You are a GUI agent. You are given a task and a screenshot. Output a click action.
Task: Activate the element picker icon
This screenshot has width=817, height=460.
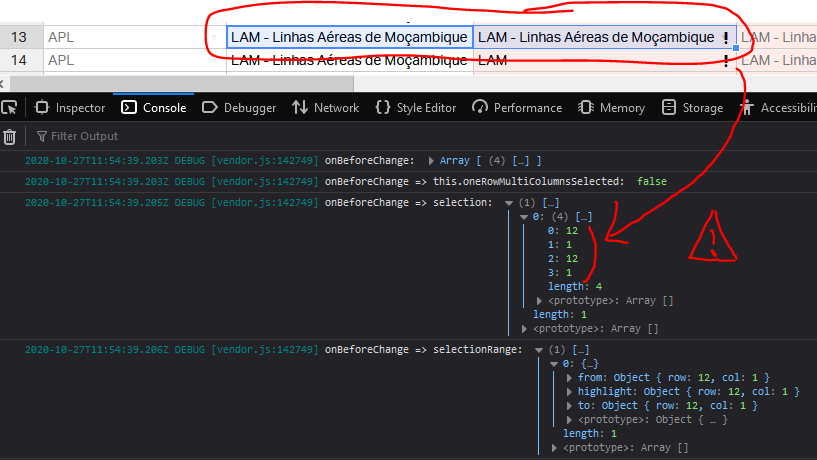click(x=9, y=107)
